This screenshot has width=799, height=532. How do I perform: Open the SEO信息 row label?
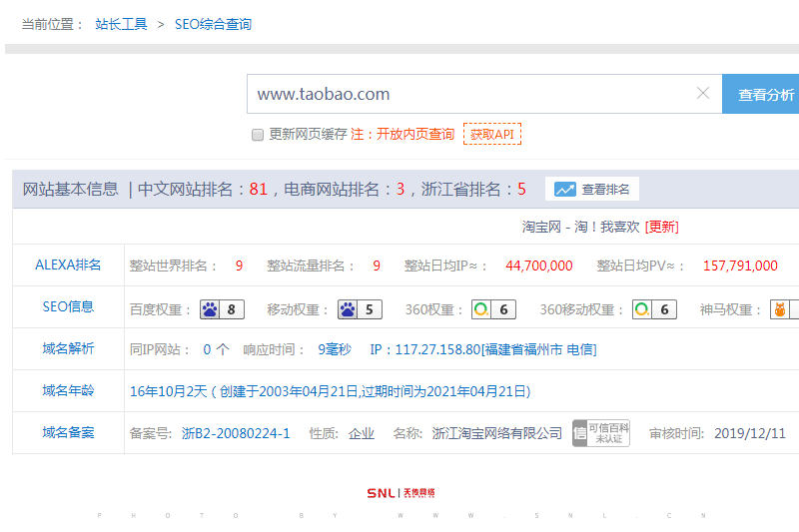68,306
